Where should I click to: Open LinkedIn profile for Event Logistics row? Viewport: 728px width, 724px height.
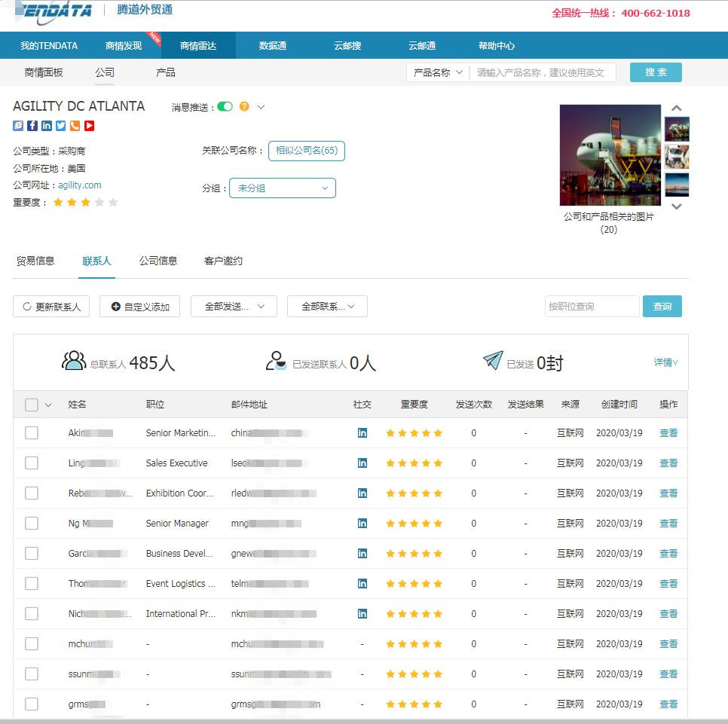click(x=362, y=583)
